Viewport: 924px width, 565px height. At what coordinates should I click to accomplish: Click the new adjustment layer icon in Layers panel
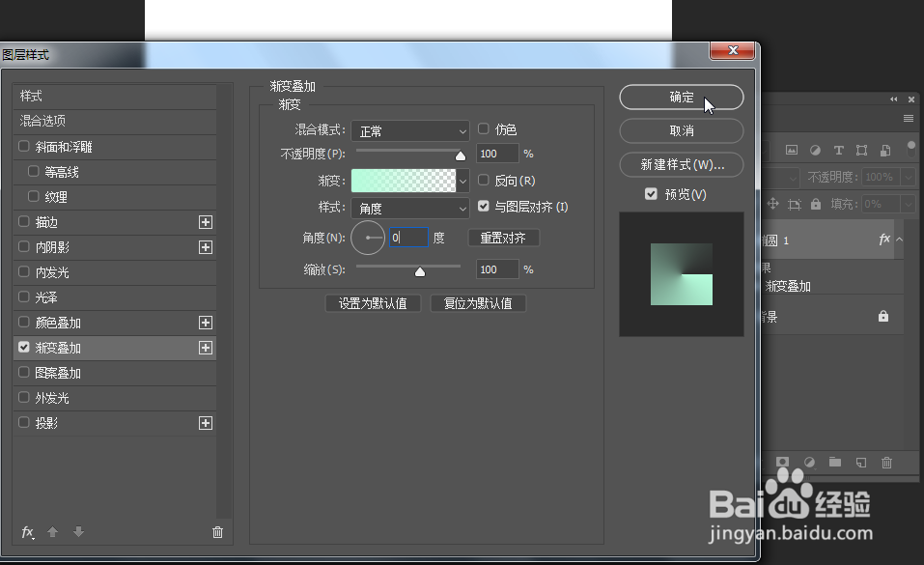point(808,463)
